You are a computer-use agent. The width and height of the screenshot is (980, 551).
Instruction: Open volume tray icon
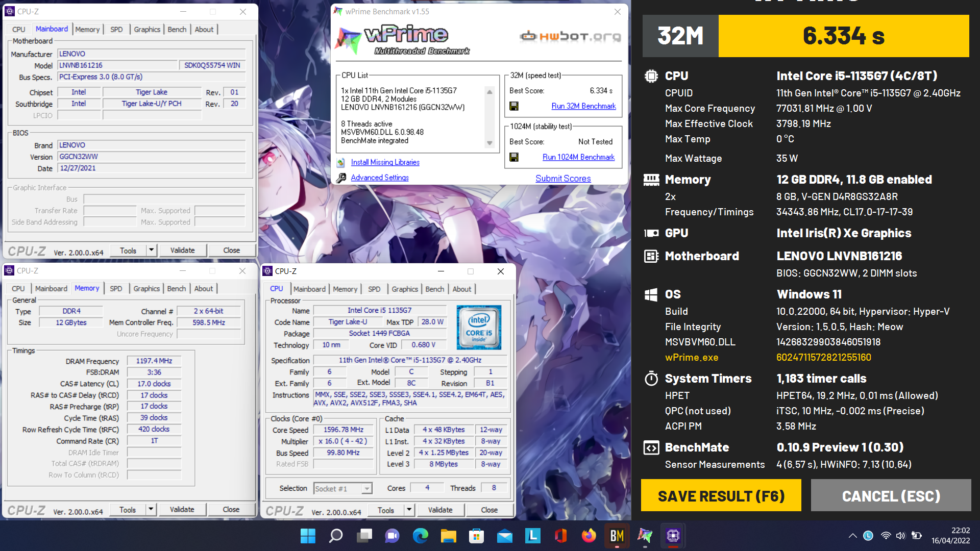[x=901, y=536]
